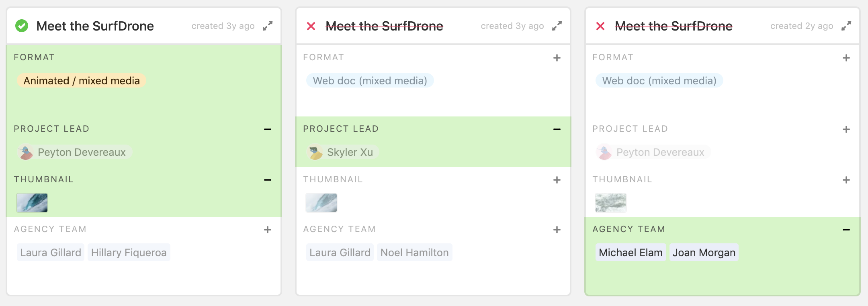
Task: Click the Animated / mixed media tag
Action: [x=82, y=81]
